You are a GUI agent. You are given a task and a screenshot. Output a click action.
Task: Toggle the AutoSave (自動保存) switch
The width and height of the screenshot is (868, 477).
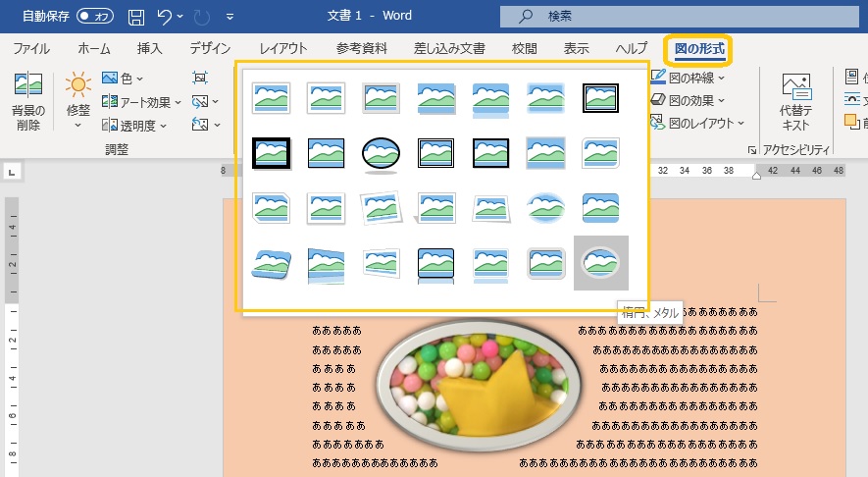click(95, 17)
